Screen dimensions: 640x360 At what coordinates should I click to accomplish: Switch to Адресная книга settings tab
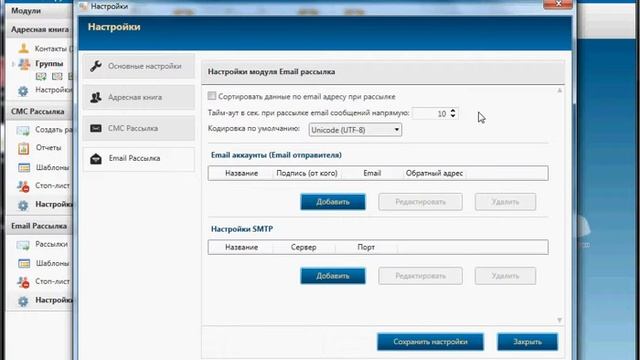pyautogui.click(x=139, y=97)
